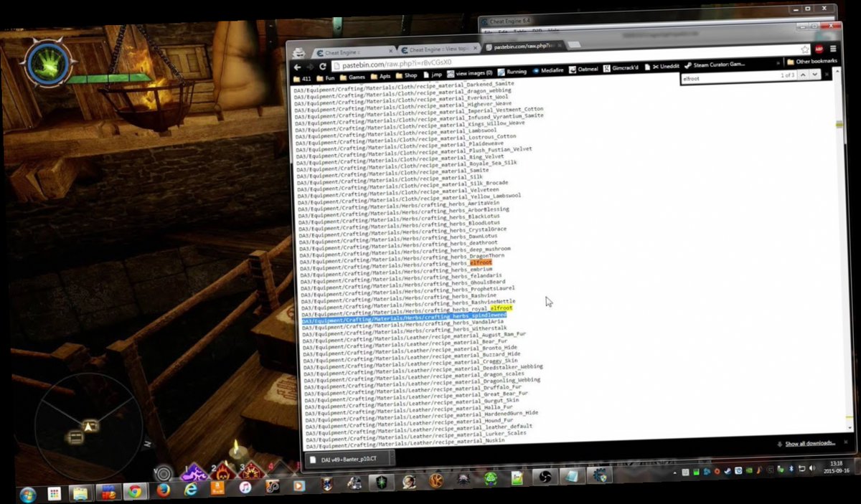
Task: Open the Apts bookmarks folder
Action: point(380,75)
